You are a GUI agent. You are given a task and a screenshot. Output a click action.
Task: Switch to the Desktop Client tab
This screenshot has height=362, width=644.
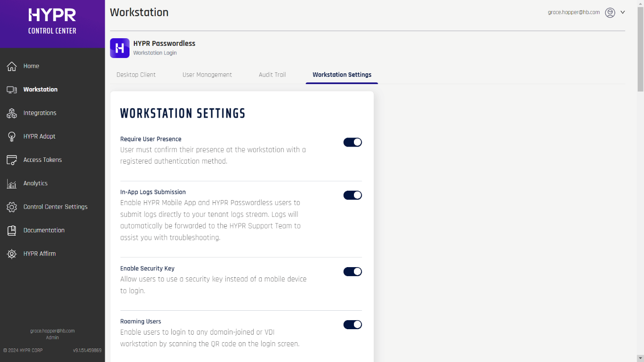point(135,75)
